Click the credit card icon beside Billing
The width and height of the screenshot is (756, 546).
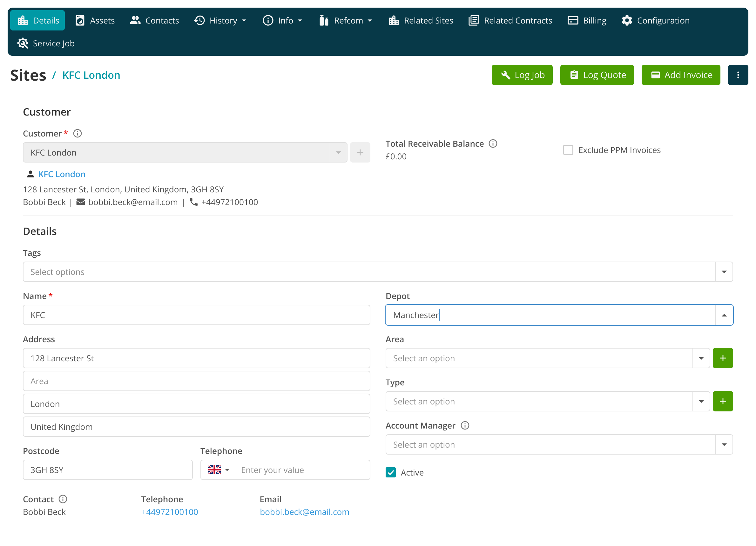coord(573,20)
